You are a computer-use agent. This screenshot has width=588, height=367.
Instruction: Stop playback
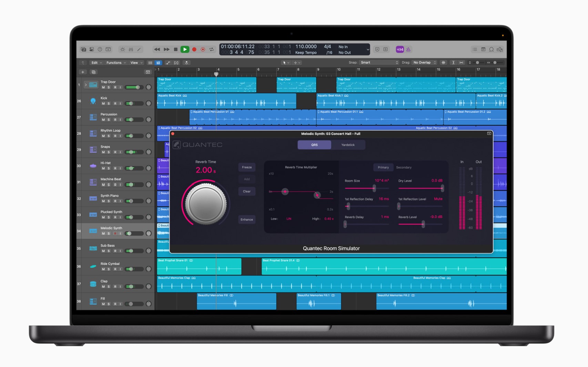point(176,49)
